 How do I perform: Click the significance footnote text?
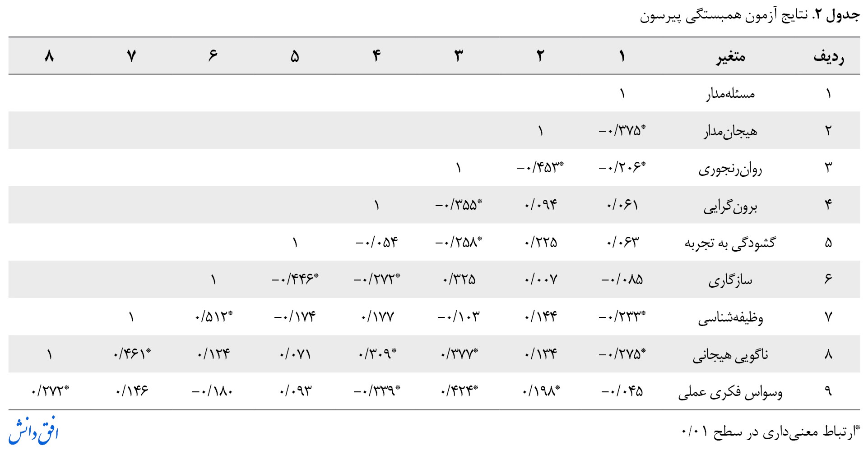click(x=771, y=432)
